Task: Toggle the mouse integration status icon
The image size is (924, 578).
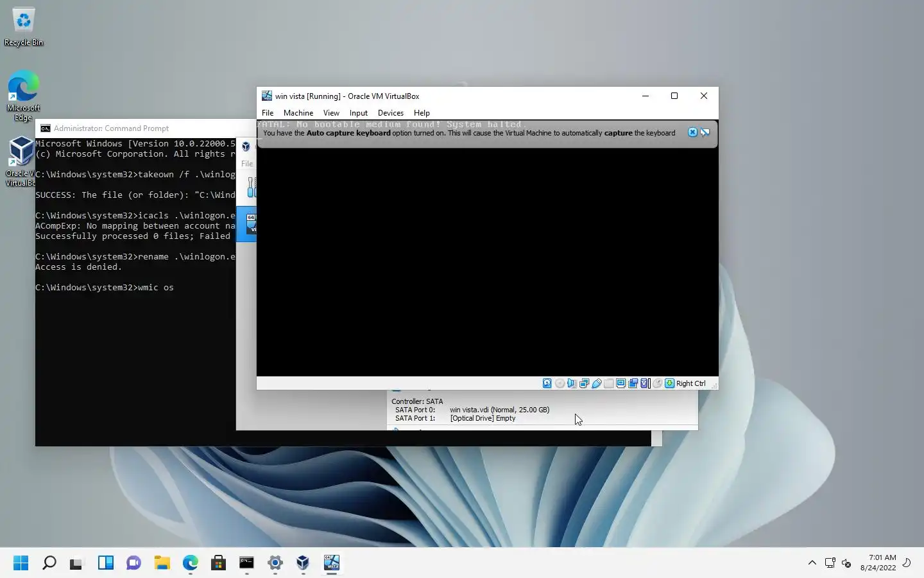Action: point(658,383)
